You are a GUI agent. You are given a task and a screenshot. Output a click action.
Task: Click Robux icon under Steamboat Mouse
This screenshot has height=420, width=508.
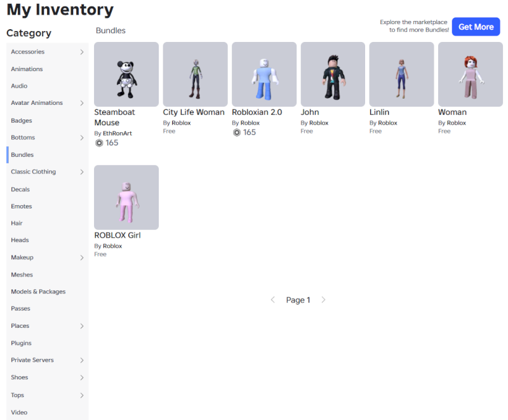point(99,143)
